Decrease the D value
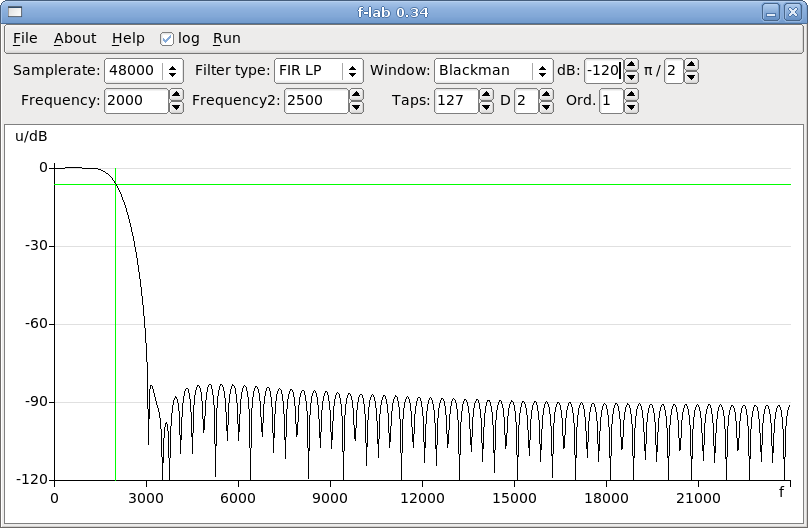Screen dimensions: 808x528 point(546,107)
